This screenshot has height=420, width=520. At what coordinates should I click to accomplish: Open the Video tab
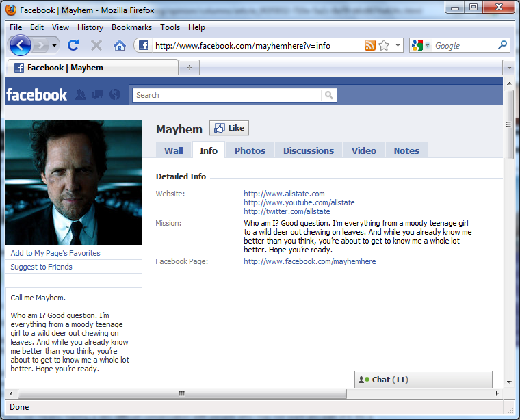[x=364, y=150]
